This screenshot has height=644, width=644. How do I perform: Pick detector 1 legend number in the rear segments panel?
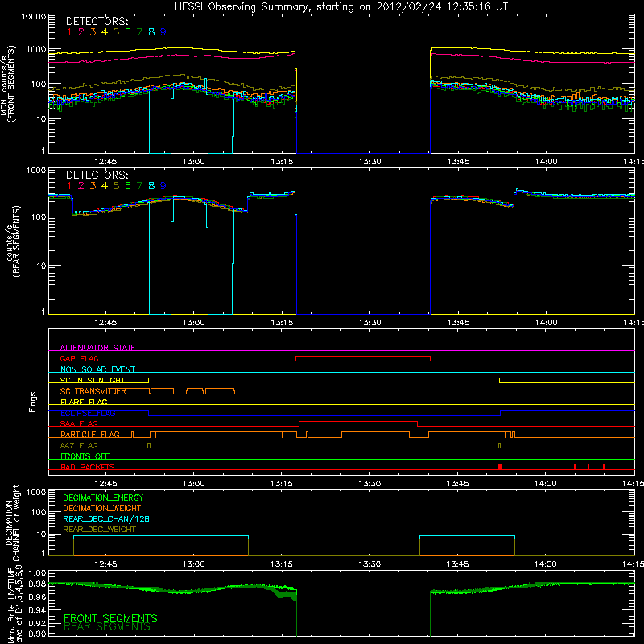(69, 186)
